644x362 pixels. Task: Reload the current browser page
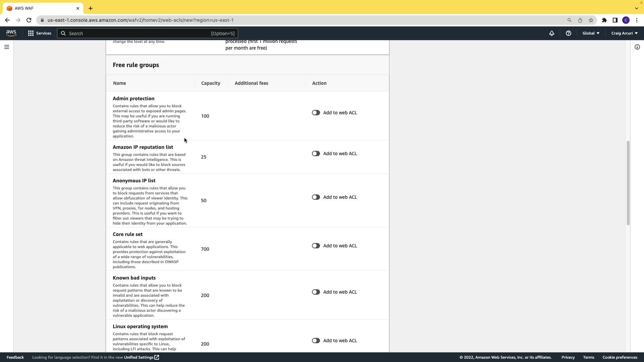click(x=29, y=20)
